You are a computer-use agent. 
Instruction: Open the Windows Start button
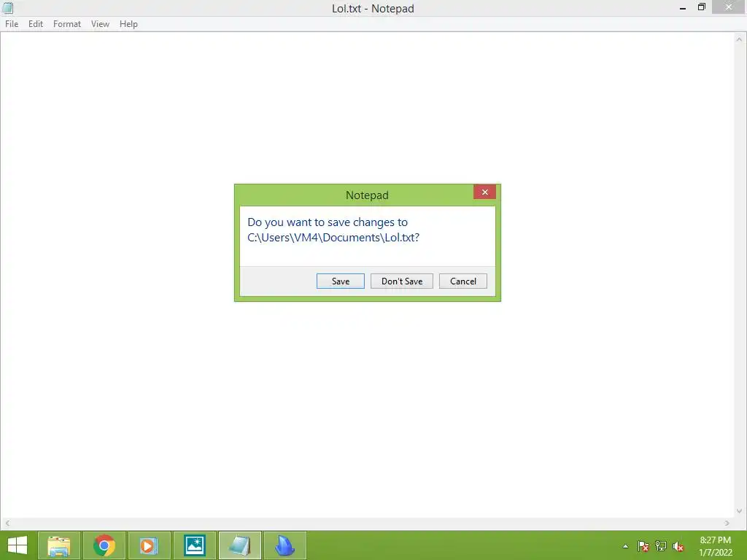click(18, 545)
